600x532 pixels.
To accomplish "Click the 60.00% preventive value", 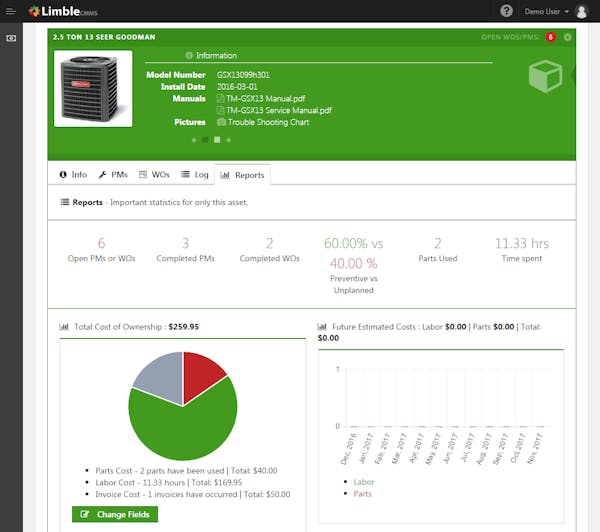I will (346, 243).
